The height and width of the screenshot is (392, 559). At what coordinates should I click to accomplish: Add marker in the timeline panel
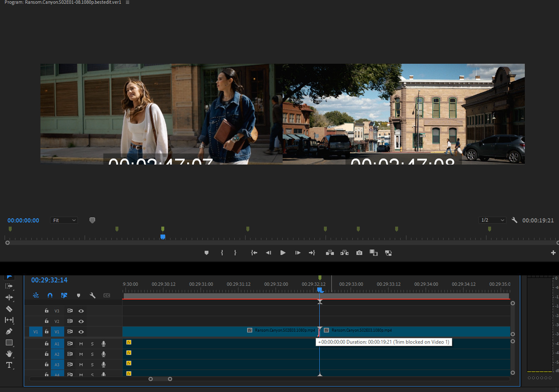point(78,295)
